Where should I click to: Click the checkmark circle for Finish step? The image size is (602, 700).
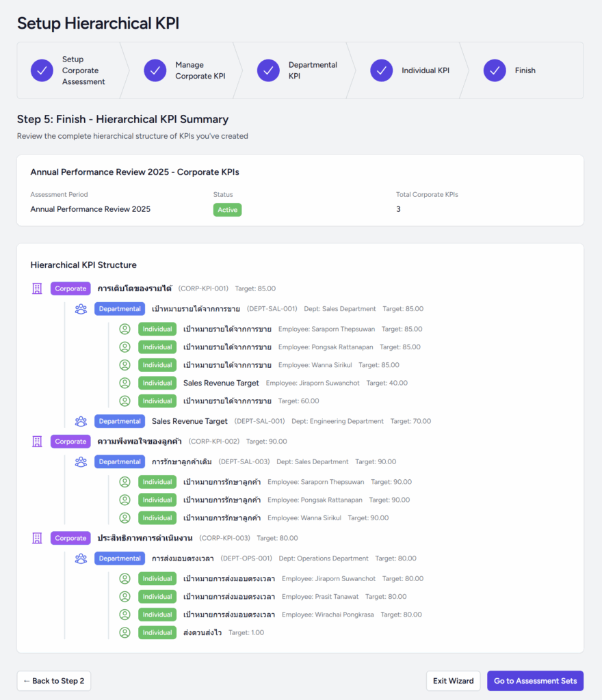(x=495, y=70)
